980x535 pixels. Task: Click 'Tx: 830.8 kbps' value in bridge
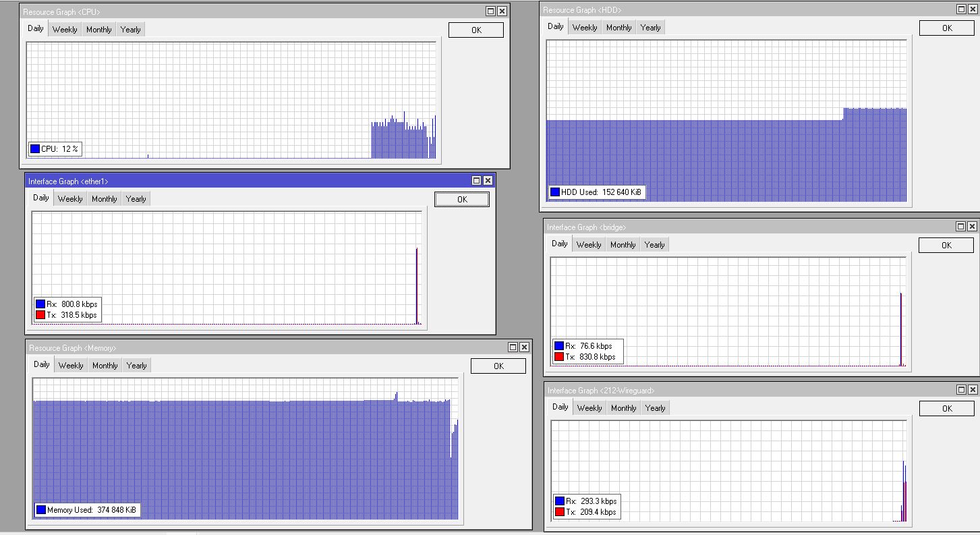point(590,357)
